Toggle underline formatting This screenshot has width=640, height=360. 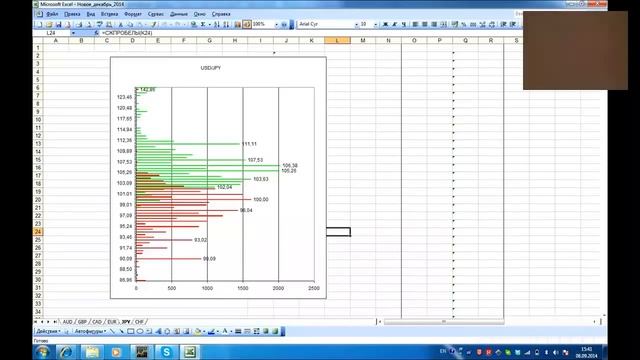(x=404, y=24)
